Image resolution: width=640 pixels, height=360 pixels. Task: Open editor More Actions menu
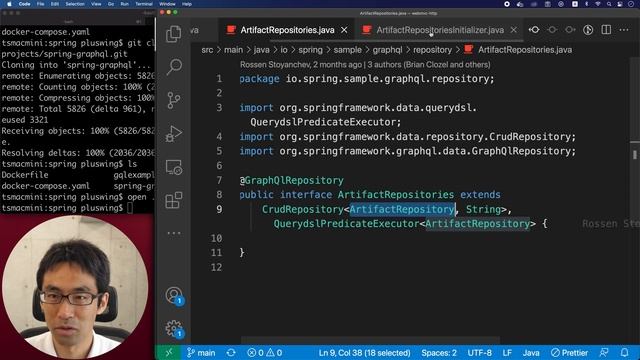(x=624, y=30)
